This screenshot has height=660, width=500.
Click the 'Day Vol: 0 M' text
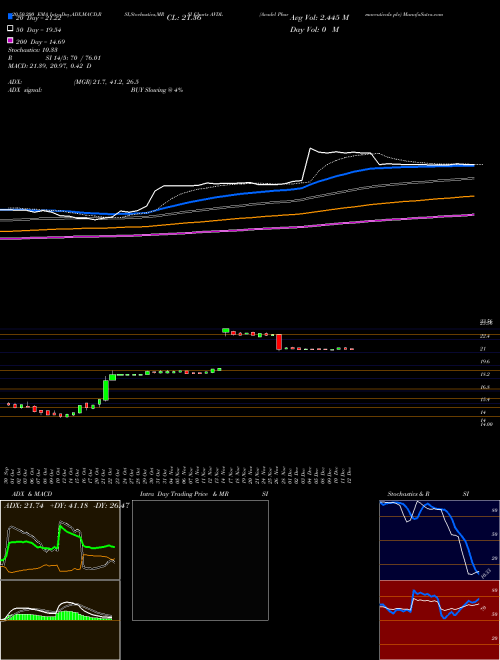click(315, 30)
